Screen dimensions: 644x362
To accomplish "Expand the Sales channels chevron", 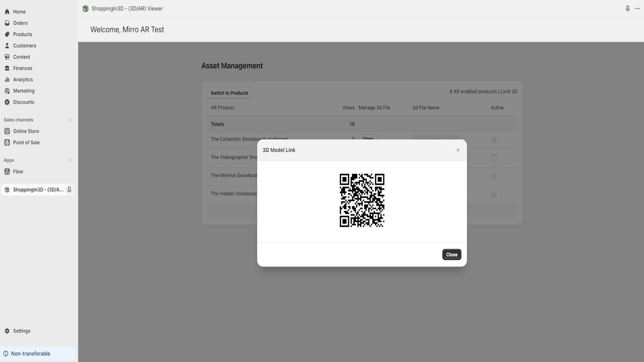I will [70, 120].
